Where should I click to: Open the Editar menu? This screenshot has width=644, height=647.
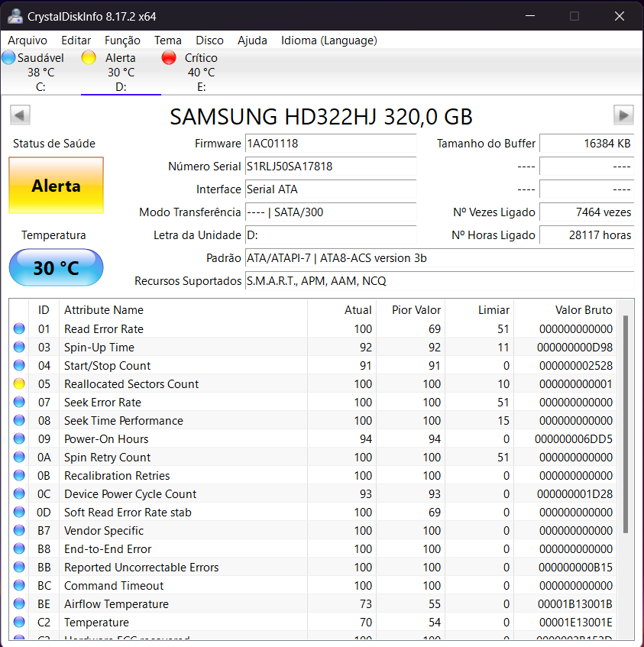pos(76,40)
